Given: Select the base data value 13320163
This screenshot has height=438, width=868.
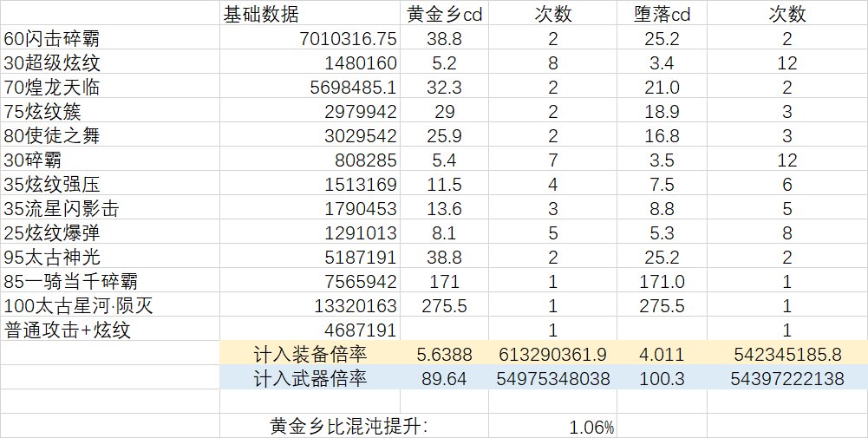Looking at the screenshot, I should 310,305.
